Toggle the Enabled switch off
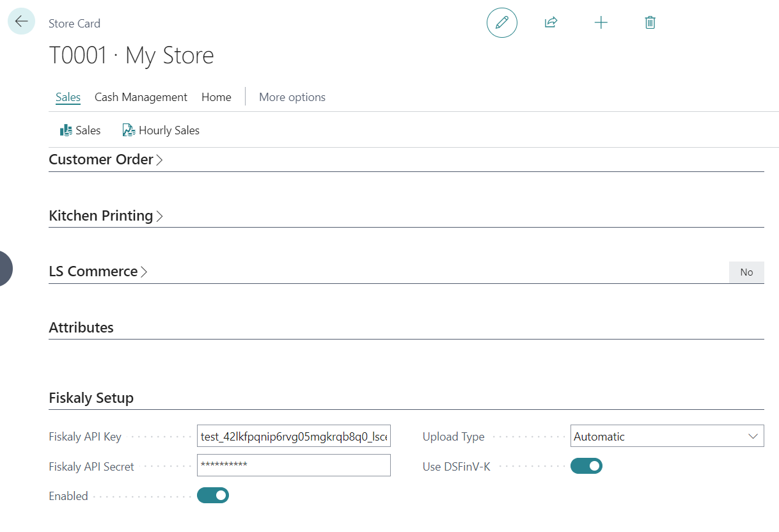Image resolution: width=779 pixels, height=532 pixels. pos(213,496)
